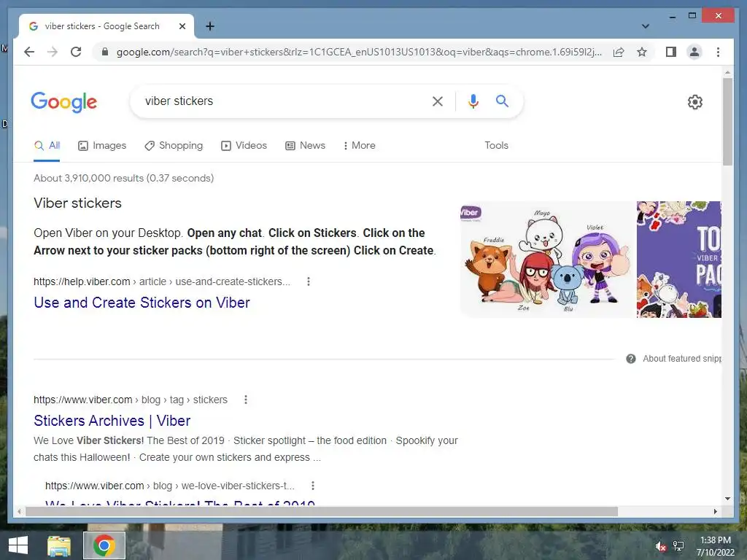Open Stickers Archives | Viber result
This screenshot has width=747, height=560.
pyautogui.click(x=112, y=421)
